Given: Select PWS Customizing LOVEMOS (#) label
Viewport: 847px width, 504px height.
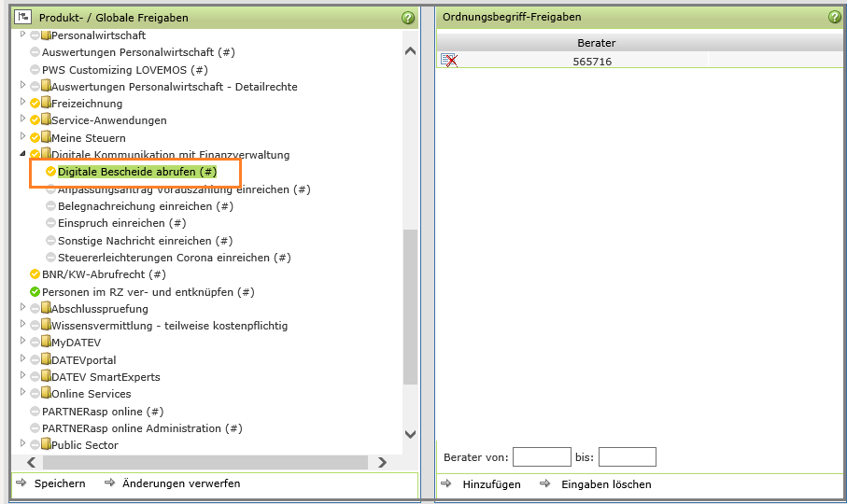Looking at the screenshot, I should click(125, 70).
